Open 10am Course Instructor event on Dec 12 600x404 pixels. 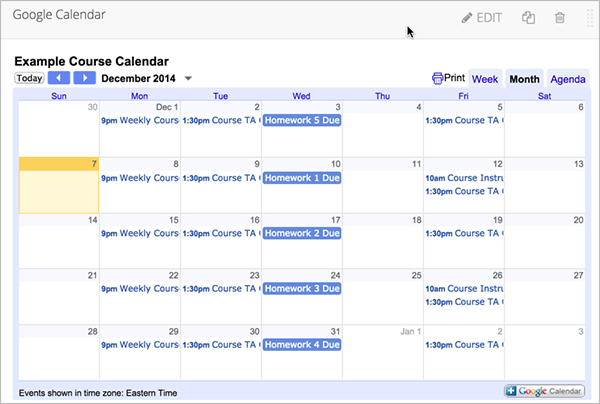point(464,178)
